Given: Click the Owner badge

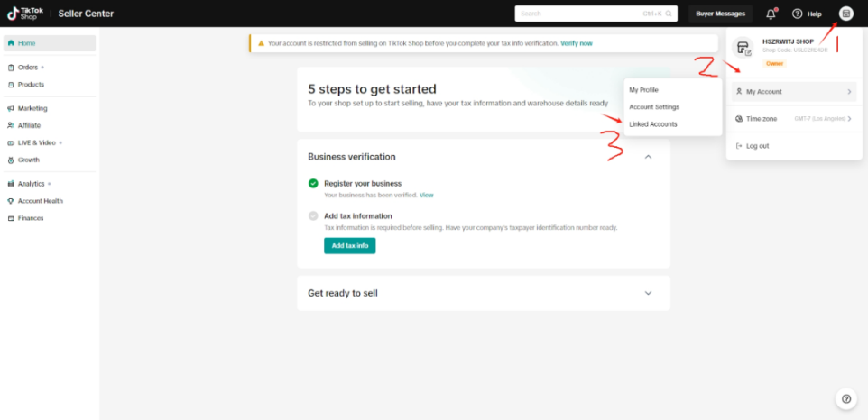Looking at the screenshot, I should coord(774,64).
